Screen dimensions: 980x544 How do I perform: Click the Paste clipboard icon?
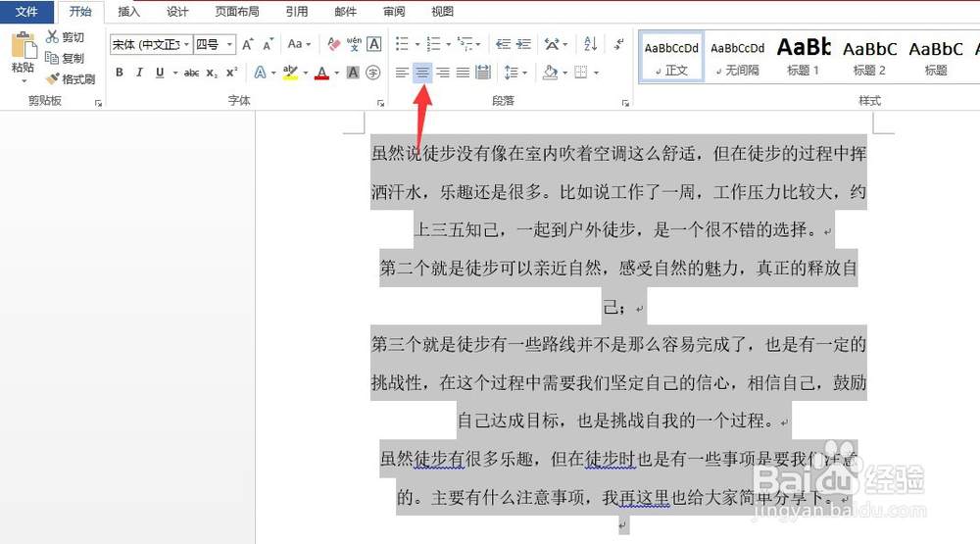pos(24,46)
